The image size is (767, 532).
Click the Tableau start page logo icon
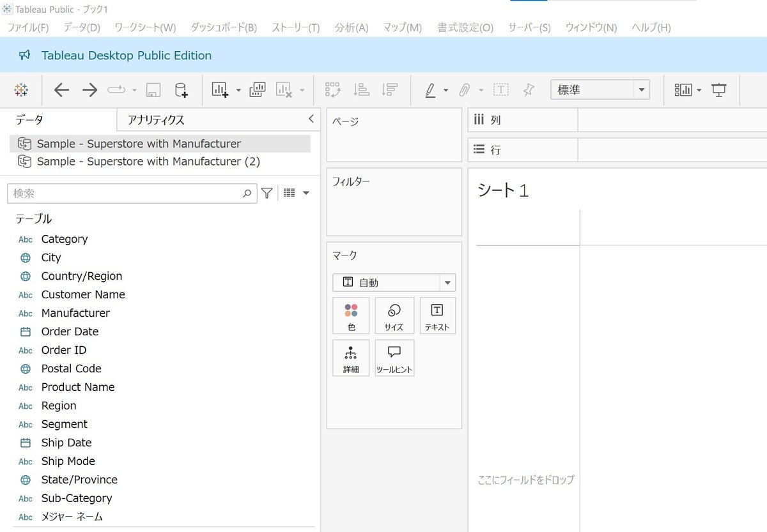pos(21,90)
